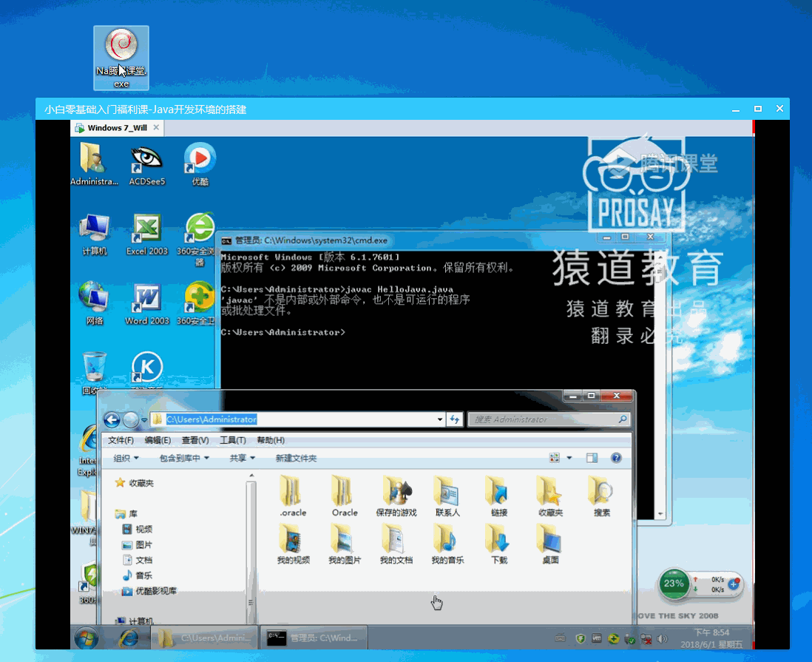This screenshot has height=662, width=812.
Task: Launch the 优酷 desktop shortcut
Action: [200, 164]
